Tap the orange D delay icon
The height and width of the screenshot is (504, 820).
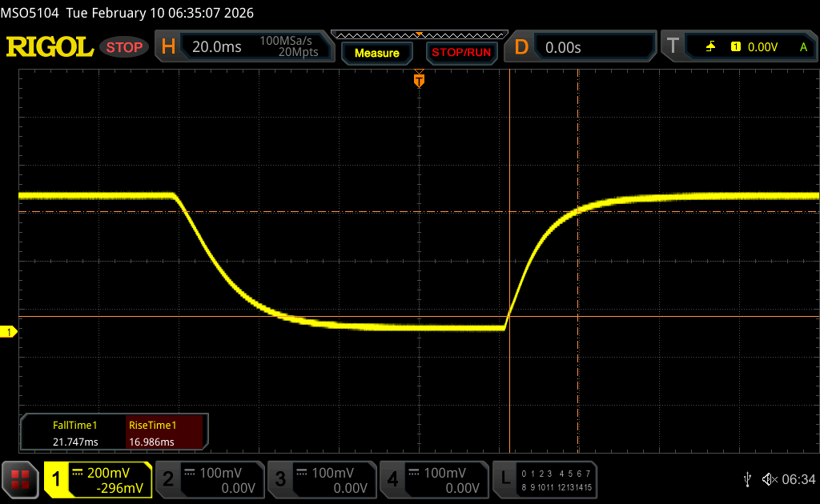click(x=521, y=47)
